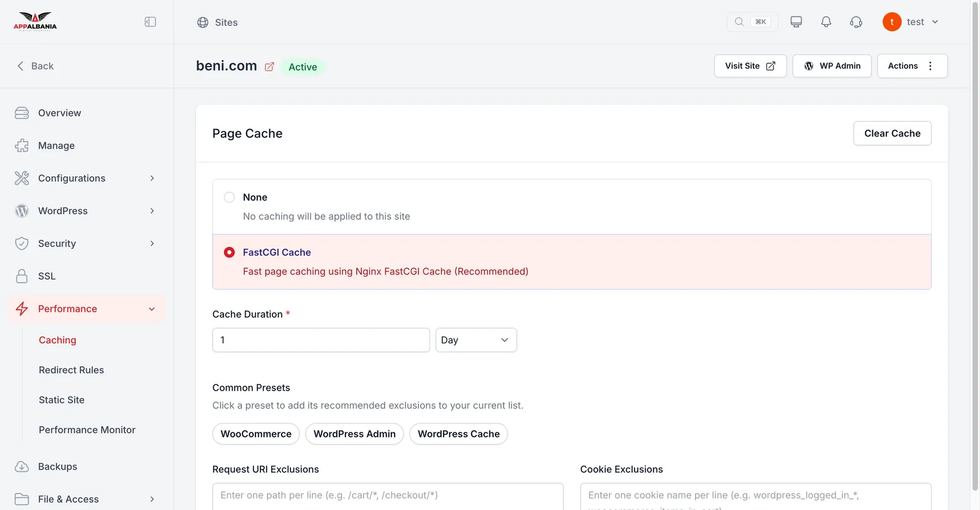This screenshot has width=980, height=510.
Task: Open Static Site page
Action: [61, 400]
